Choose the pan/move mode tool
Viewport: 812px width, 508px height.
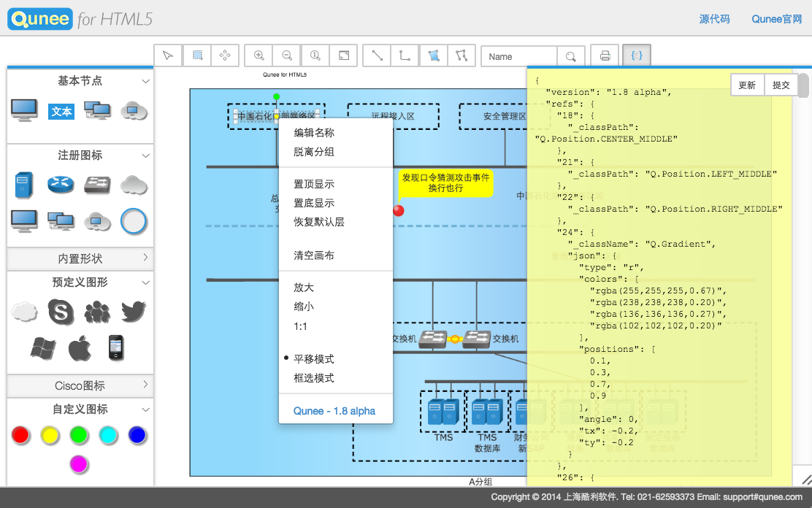click(225, 55)
